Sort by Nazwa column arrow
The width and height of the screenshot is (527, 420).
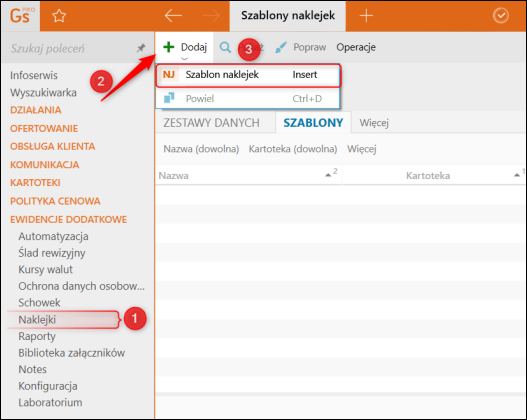[x=328, y=175]
